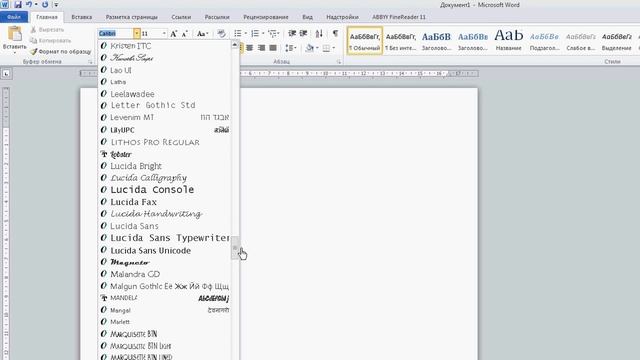This screenshot has height=360, width=640.
Task: Select the Magneto font
Action: coord(165,262)
